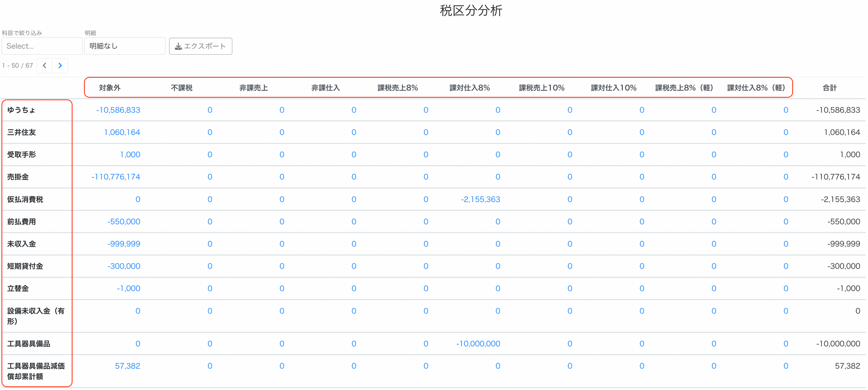Select the 短期貸付金 row label

(25, 266)
